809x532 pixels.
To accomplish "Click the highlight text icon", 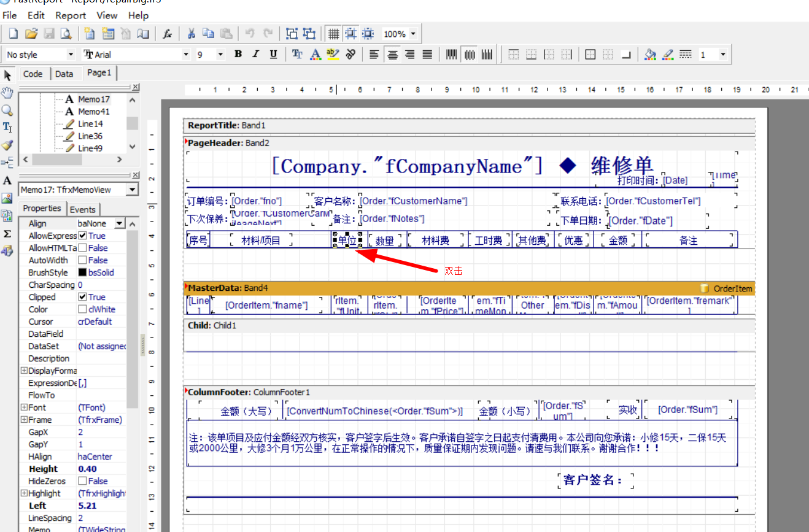I will pyautogui.click(x=333, y=55).
